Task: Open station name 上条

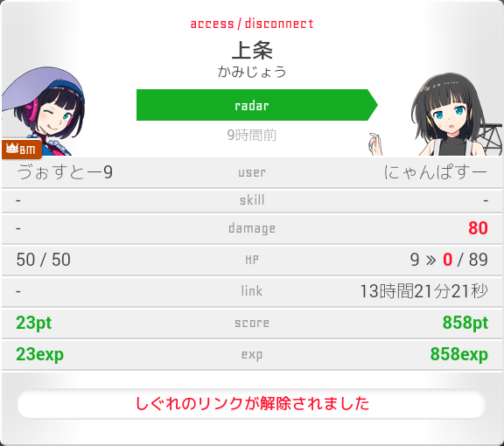Action: click(x=252, y=51)
